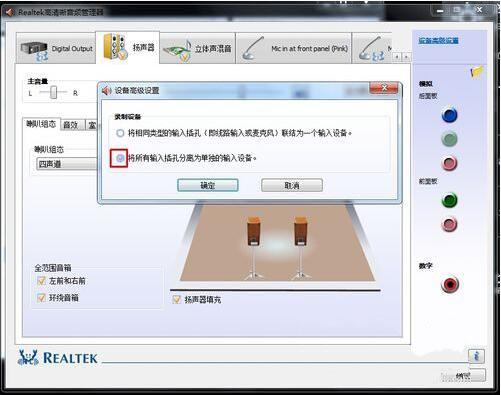Click the pink rear panel jack
Image resolution: width=501 pixels, height=395 pixels.
point(449,163)
